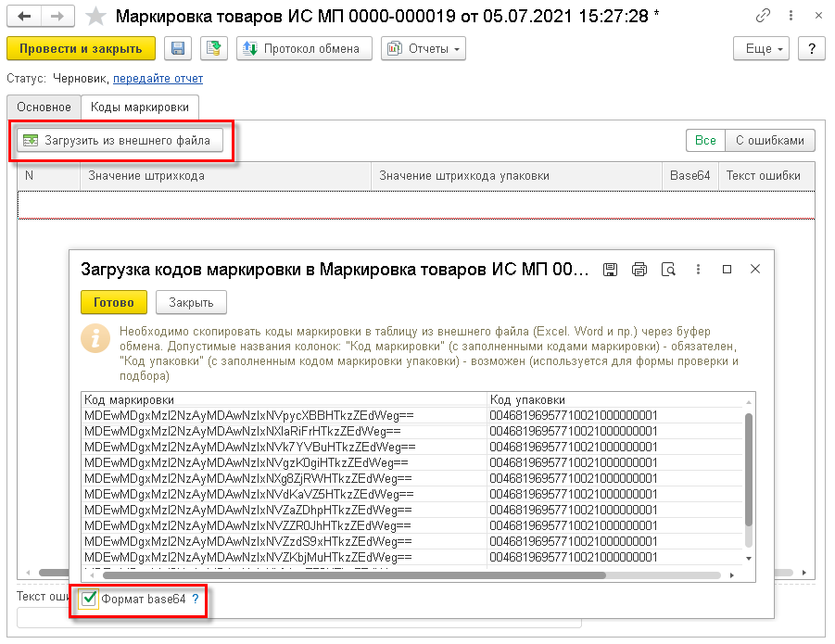Image resolution: width=835 pixels, height=644 pixels.
Task: Select the code row ending NXlaRiFrHTkzZEdWeg==
Action: [285, 432]
